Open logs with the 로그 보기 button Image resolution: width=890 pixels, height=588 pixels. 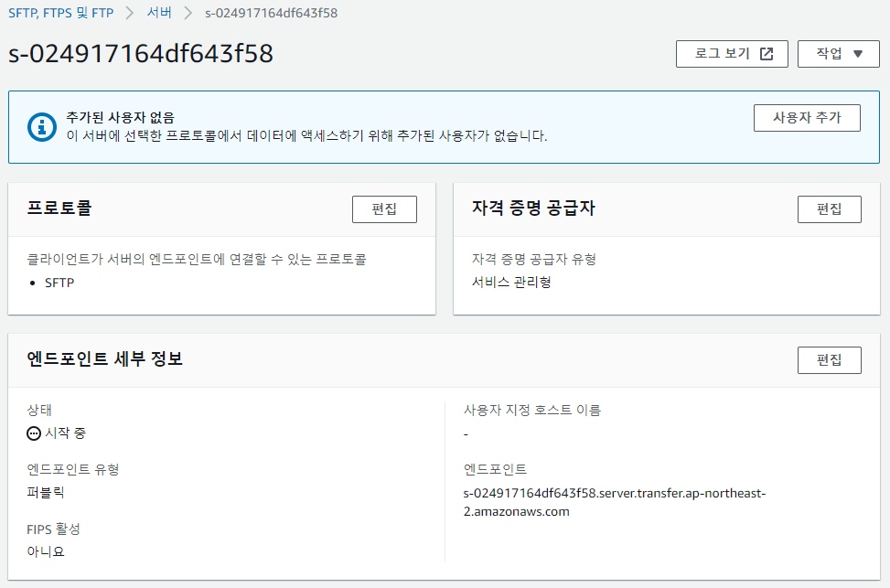click(x=732, y=54)
